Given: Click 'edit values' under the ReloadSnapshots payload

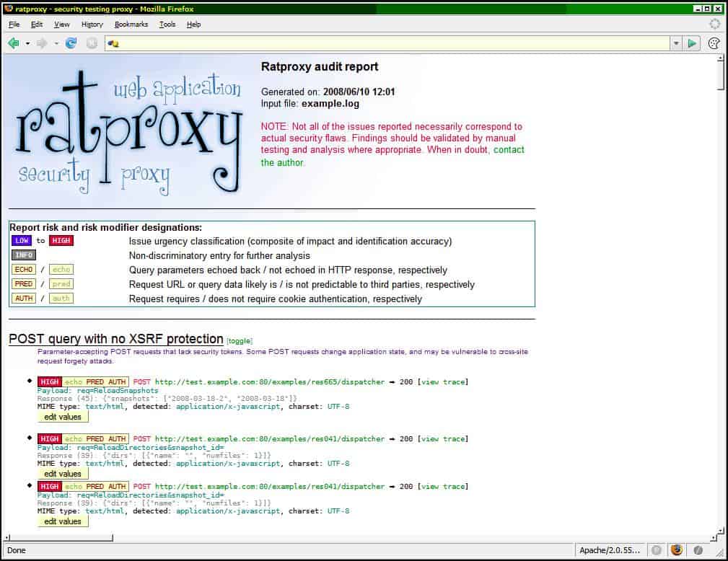Looking at the screenshot, I should [x=63, y=417].
